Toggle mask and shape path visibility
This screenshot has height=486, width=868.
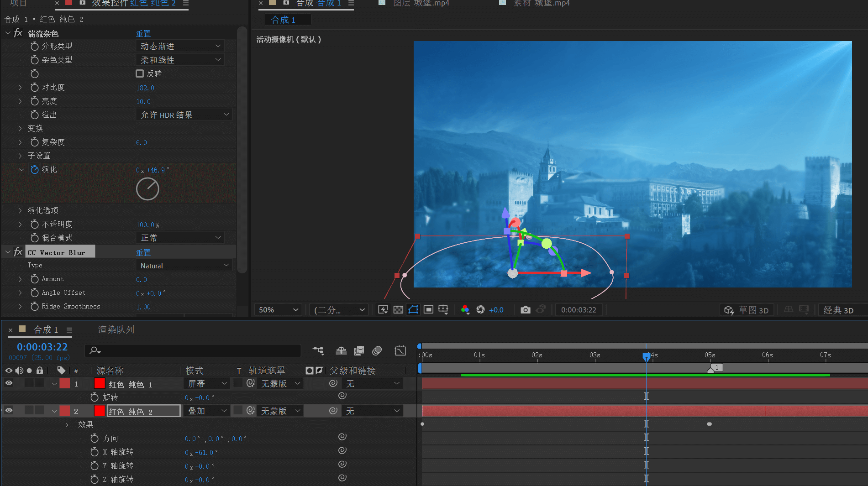(x=413, y=310)
